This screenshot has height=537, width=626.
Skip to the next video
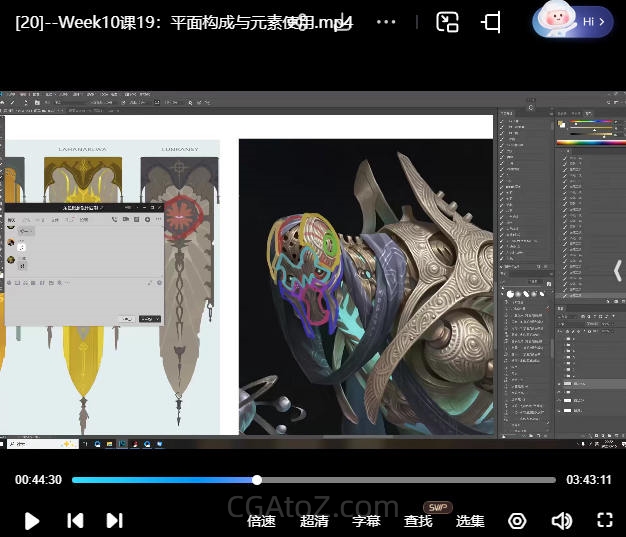point(115,520)
